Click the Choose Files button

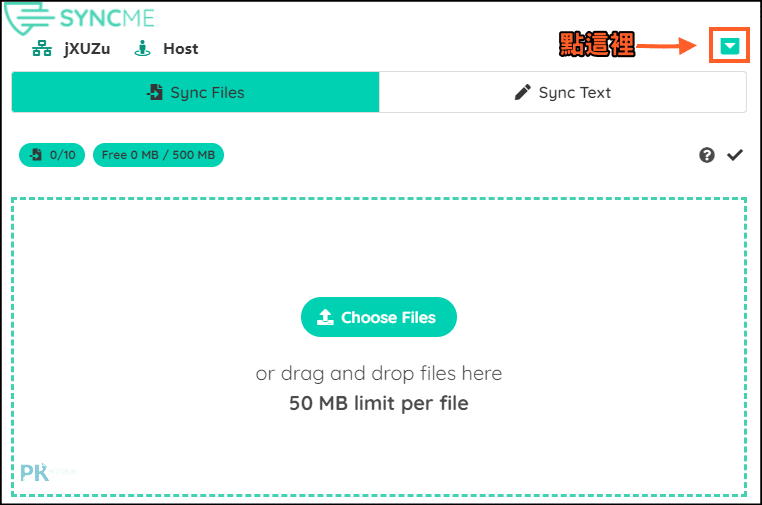pyautogui.click(x=379, y=317)
